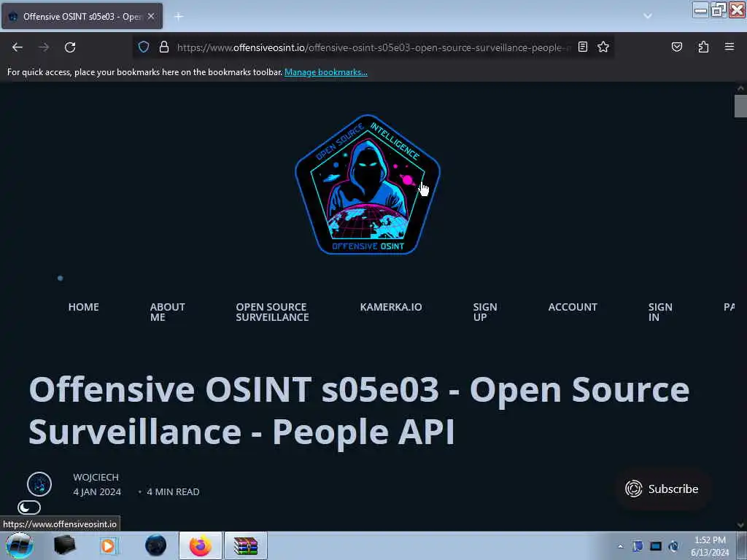
Task: Open the ACCOUNT navigation item
Action: 573,307
